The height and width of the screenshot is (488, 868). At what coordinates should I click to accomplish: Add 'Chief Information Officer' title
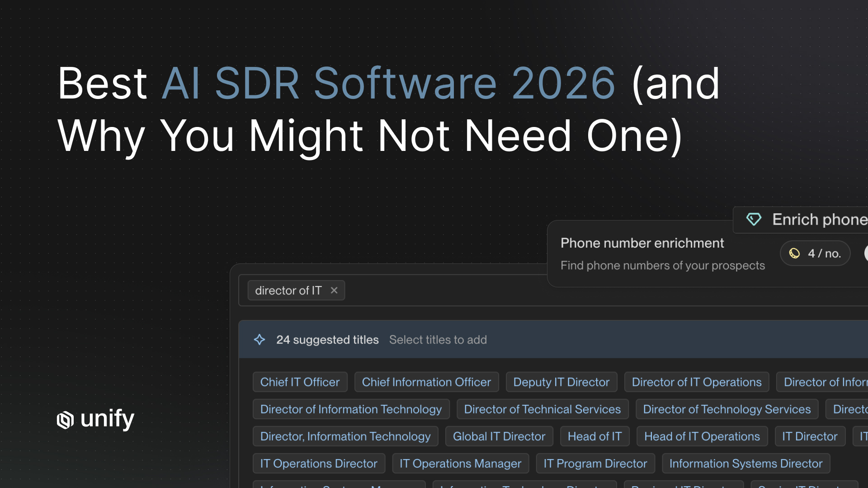[426, 382]
